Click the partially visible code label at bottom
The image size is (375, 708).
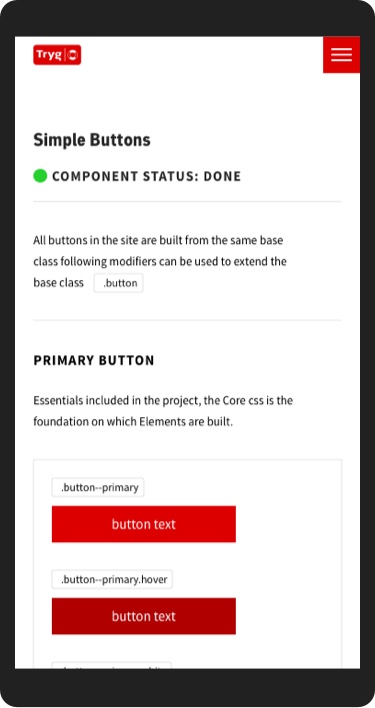[x=111, y=665]
